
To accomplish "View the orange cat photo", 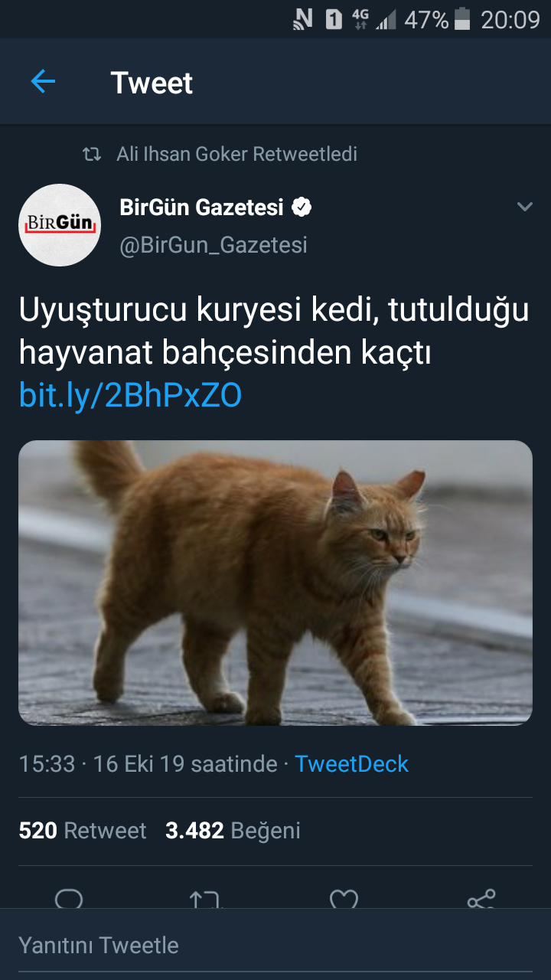I will [275, 583].
